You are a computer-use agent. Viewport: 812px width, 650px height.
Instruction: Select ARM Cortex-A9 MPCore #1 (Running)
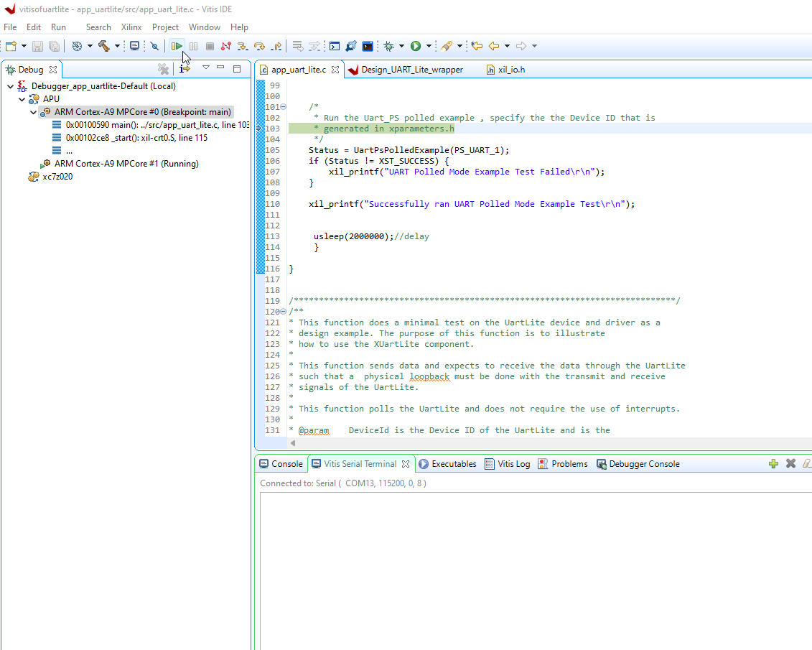click(120, 164)
